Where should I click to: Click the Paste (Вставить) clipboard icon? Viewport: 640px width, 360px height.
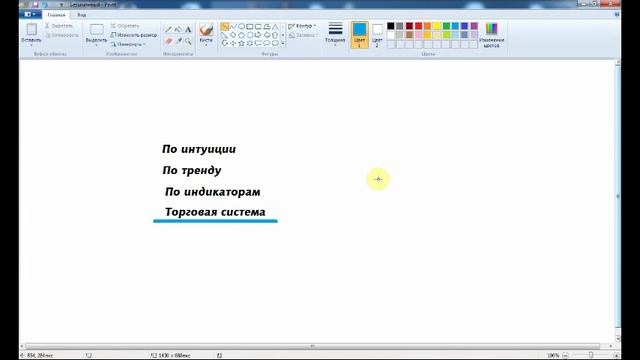click(x=31, y=29)
